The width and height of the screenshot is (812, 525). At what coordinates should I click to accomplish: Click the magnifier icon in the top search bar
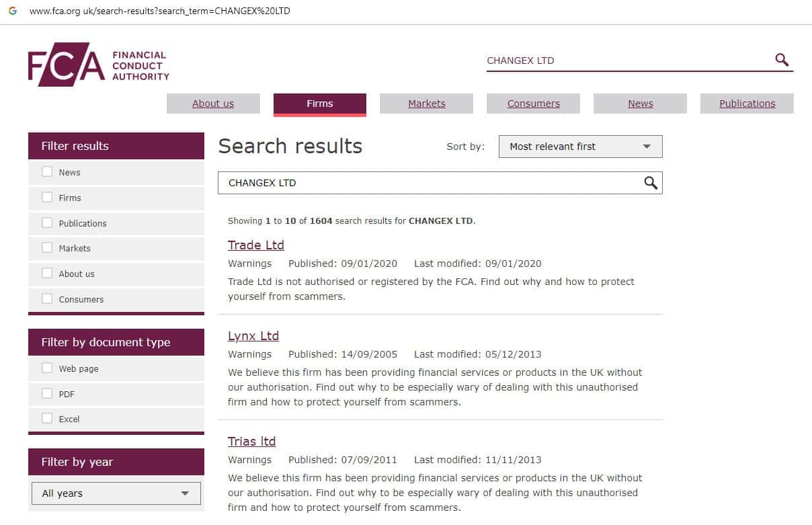click(782, 60)
